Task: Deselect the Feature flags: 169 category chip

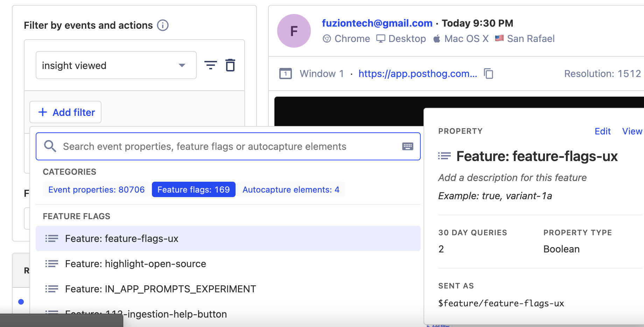Action: pyautogui.click(x=194, y=189)
